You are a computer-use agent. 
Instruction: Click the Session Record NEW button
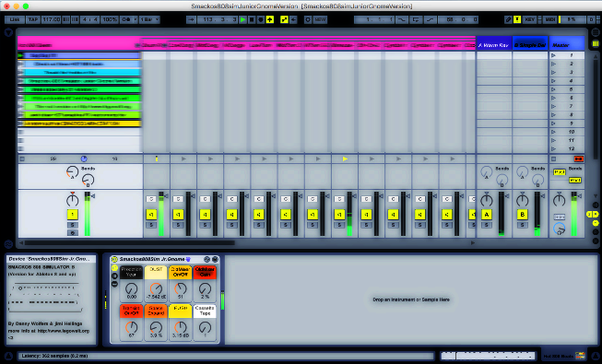pos(320,19)
